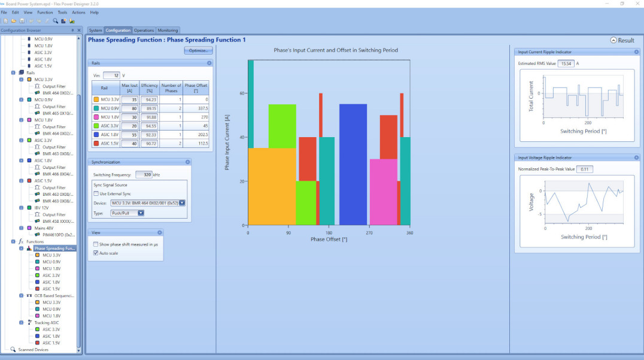Click the New file toolbar icon

coord(5,21)
